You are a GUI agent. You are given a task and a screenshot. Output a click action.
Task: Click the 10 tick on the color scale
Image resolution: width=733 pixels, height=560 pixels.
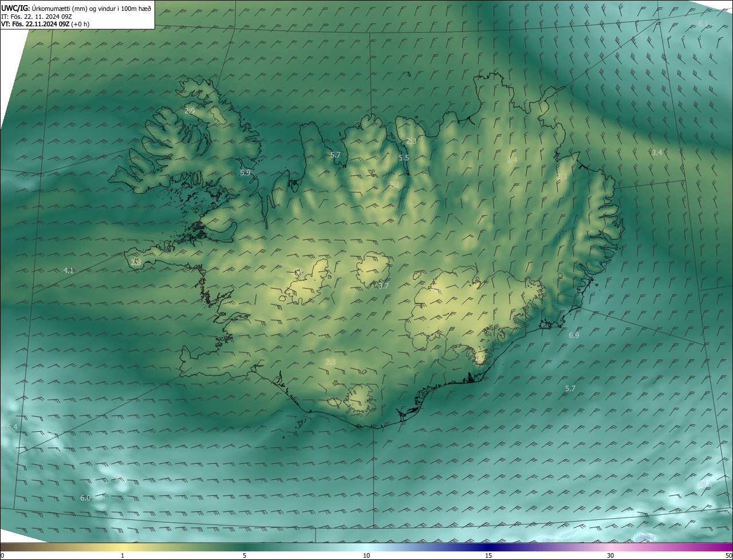coord(366,555)
